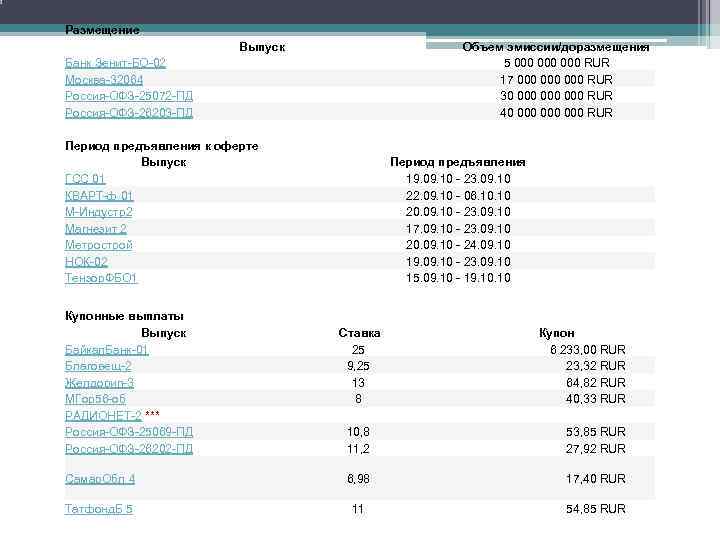Open the ТатфондБ 5 link
The height and width of the screenshot is (540, 720).
click(x=99, y=509)
